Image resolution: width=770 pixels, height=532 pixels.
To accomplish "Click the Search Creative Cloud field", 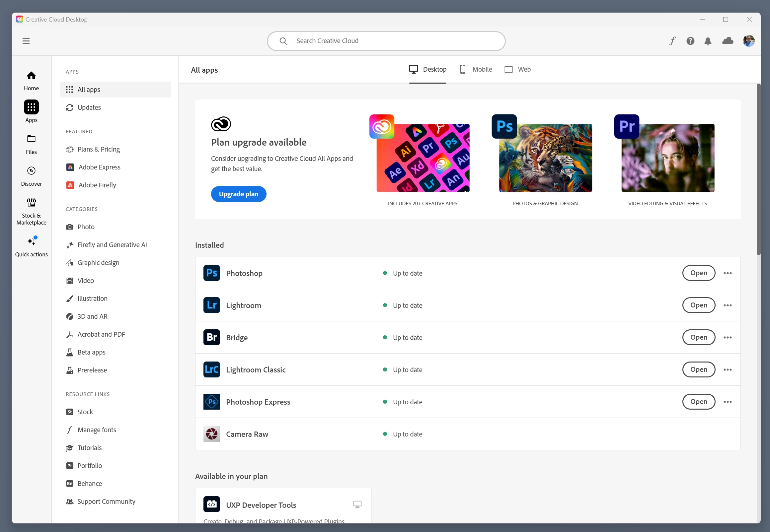I will [386, 41].
